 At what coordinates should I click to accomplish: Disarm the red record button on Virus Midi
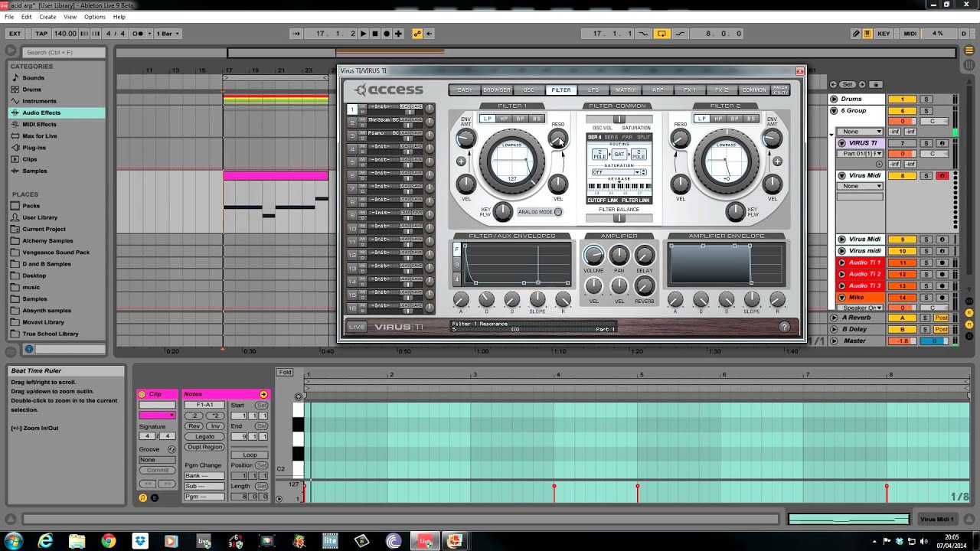(942, 176)
